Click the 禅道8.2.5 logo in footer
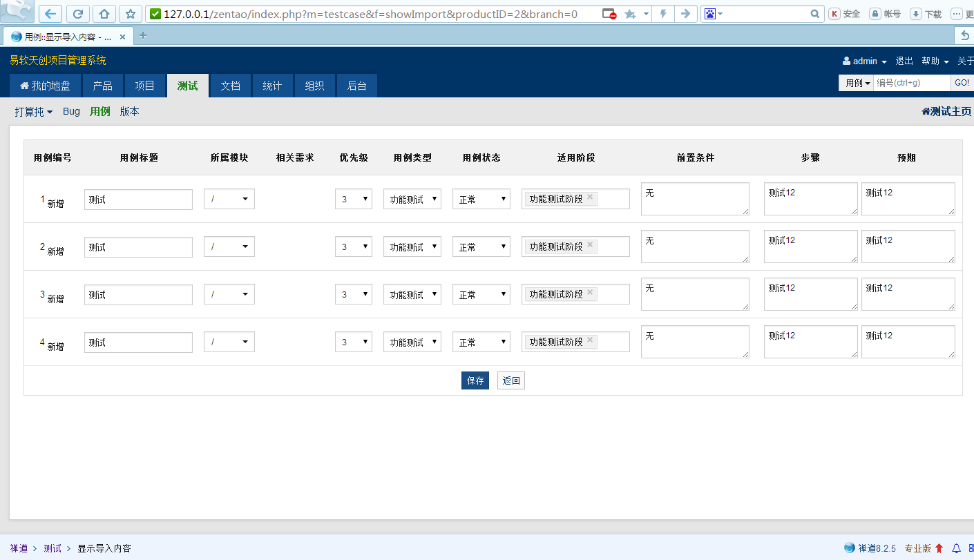 click(x=850, y=548)
